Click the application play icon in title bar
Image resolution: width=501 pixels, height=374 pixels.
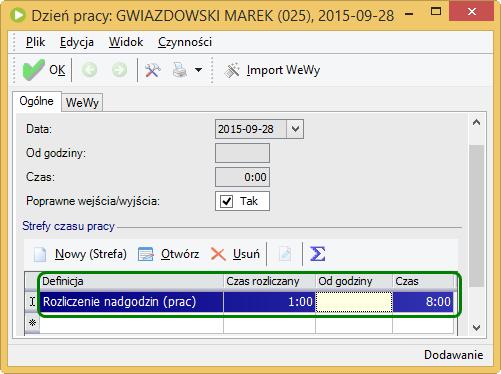[x=18, y=15]
